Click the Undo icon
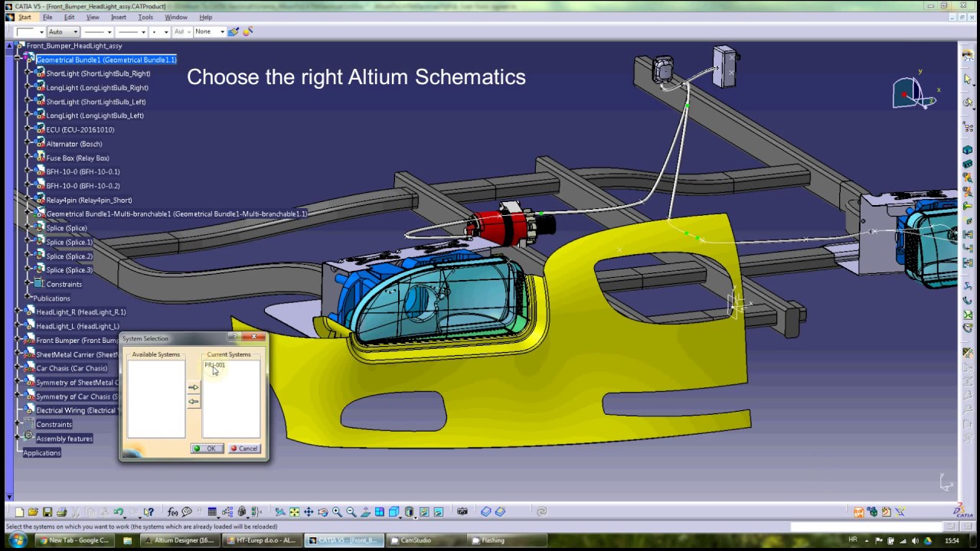The image size is (980, 551). coord(119,512)
